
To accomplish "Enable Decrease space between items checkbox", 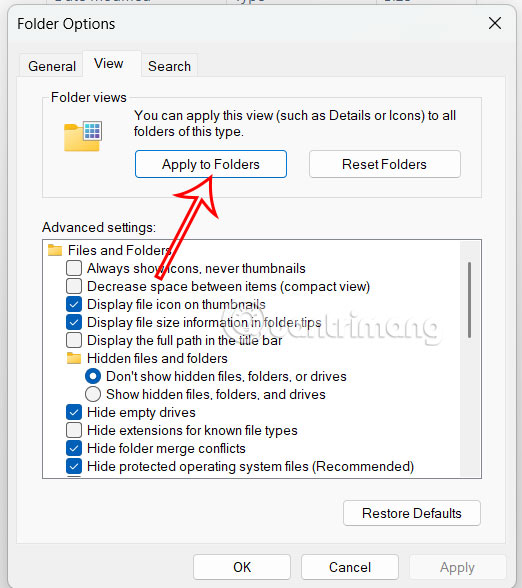I will (74, 286).
